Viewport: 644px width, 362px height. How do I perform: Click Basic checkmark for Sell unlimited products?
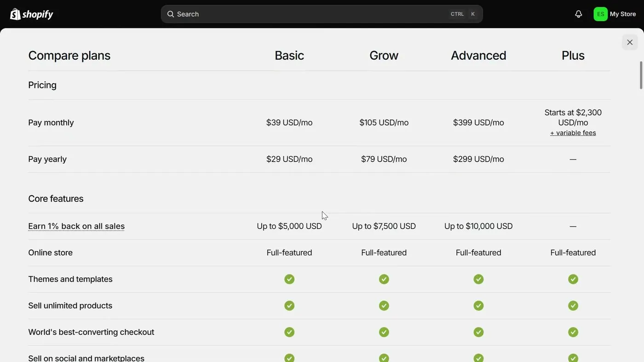pyautogui.click(x=289, y=306)
